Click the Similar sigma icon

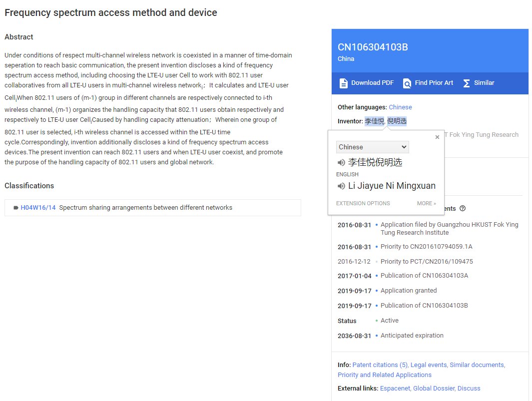point(467,83)
